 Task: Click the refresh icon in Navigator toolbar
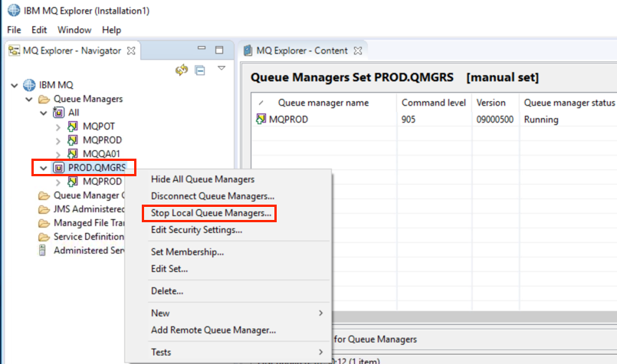[x=182, y=70]
